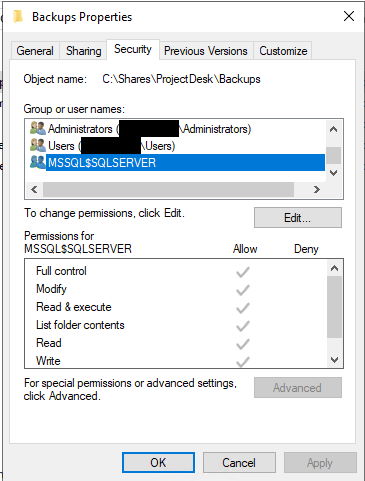365x481 pixels.
Task: Open the Sharing tab
Action: point(83,51)
